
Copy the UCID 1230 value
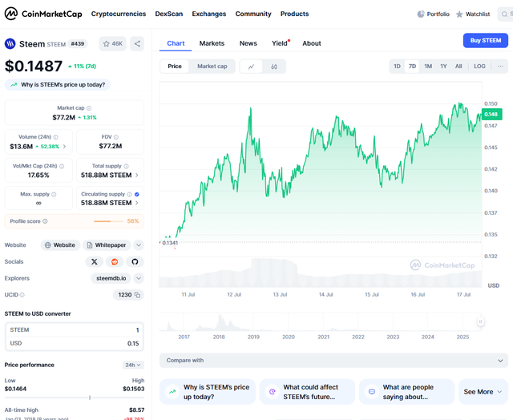coord(137,295)
